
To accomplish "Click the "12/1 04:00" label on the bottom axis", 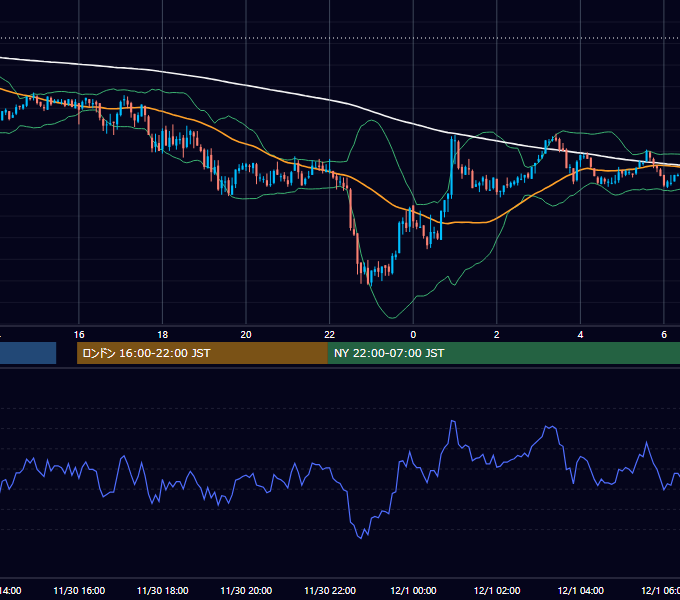I will point(580,590).
